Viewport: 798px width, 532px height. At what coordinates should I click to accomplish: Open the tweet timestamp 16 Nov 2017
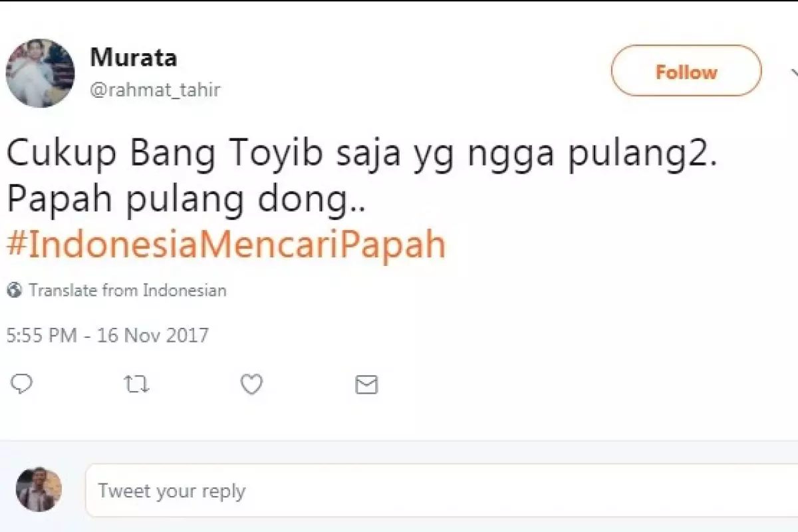pos(106,336)
